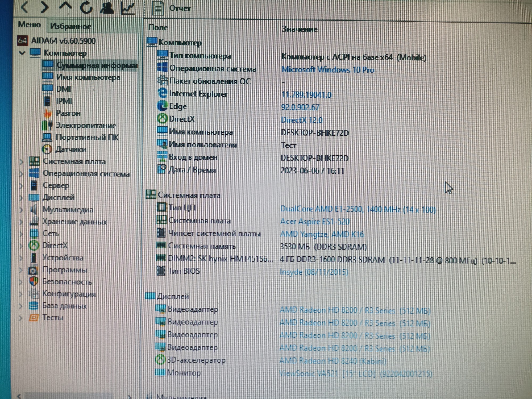Click the clock icon next to Дата / Время
532x399 pixels.
pos(161,169)
